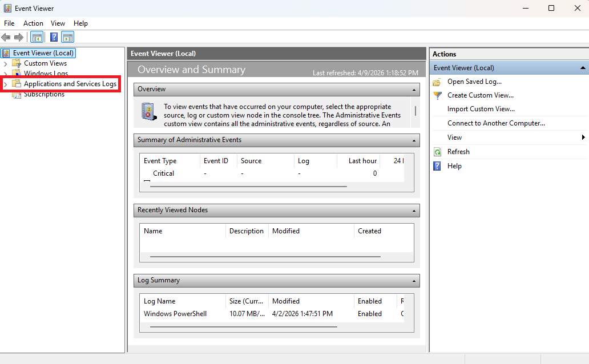589x364 pixels.
Task: Select Event Viewer (Local) root node
Action: [43, 53]
